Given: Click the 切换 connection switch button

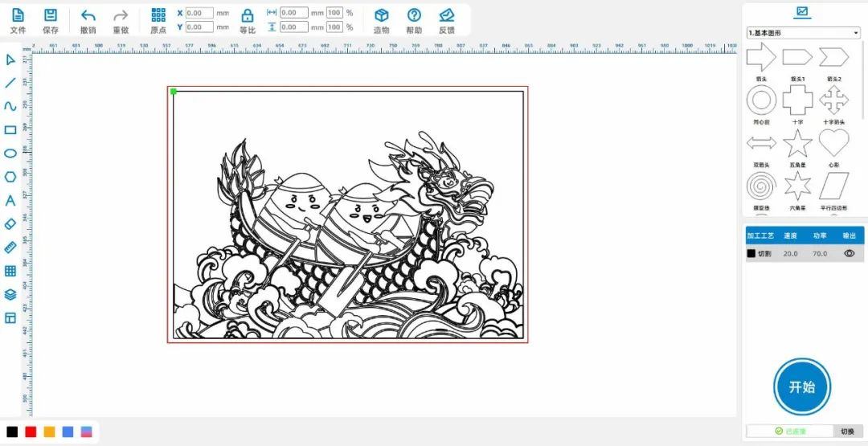Looking at the screenshot, I should [x=847, y=432].
